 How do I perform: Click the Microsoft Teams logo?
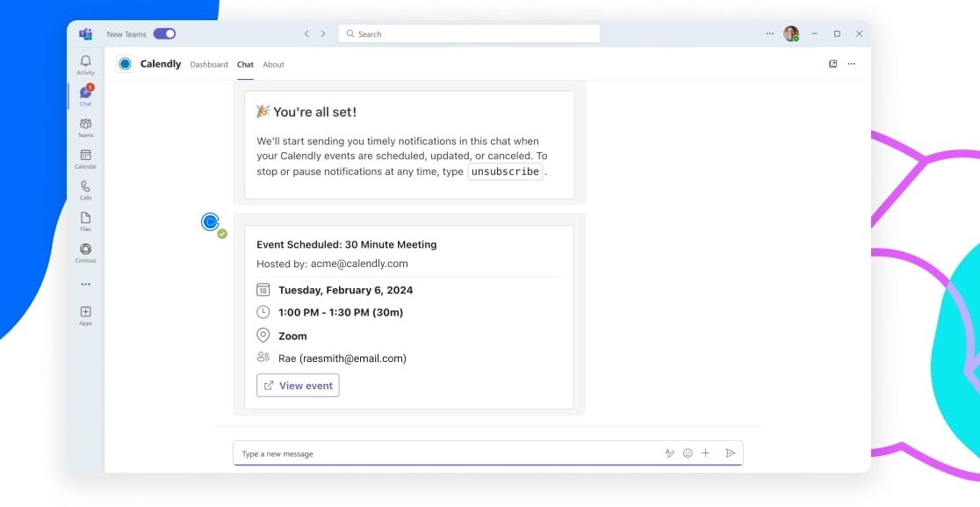pyautogui.click(x=86, y=33)
